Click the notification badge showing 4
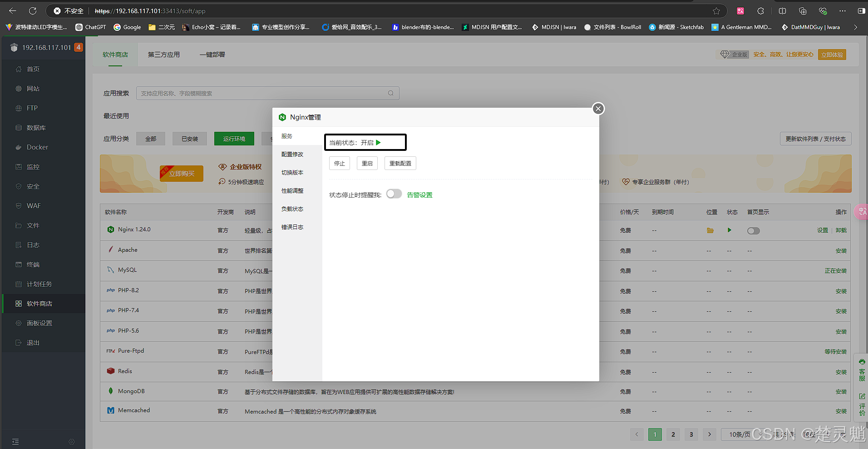 tap(79, 47)
